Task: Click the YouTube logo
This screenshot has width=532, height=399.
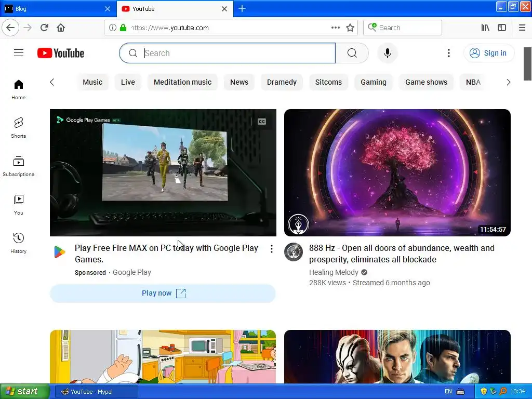Action: 61,53
